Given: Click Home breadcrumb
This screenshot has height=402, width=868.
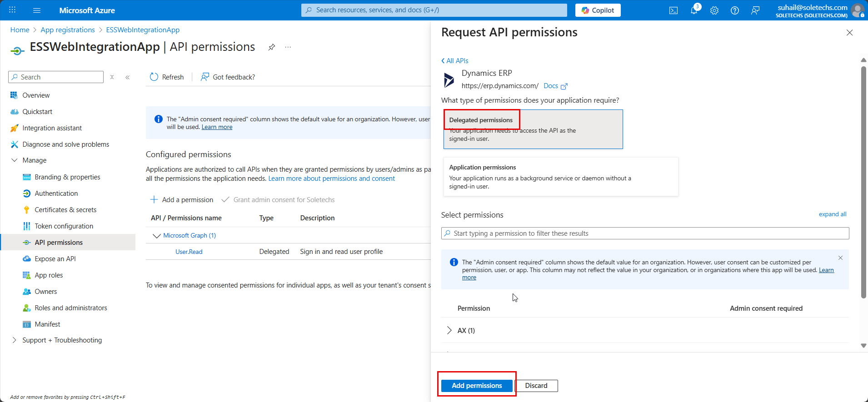Looking at the screenshot, I should click(x=20, y=30).
